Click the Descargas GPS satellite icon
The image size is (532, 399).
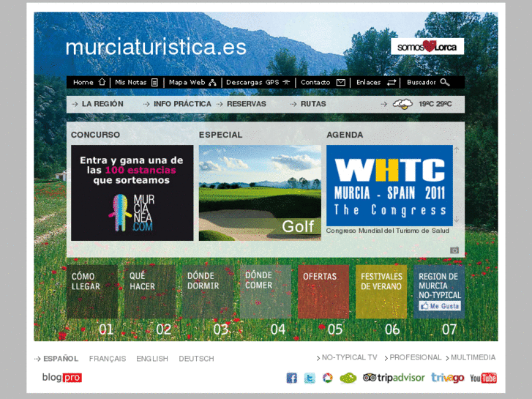(x=286, y=82)
